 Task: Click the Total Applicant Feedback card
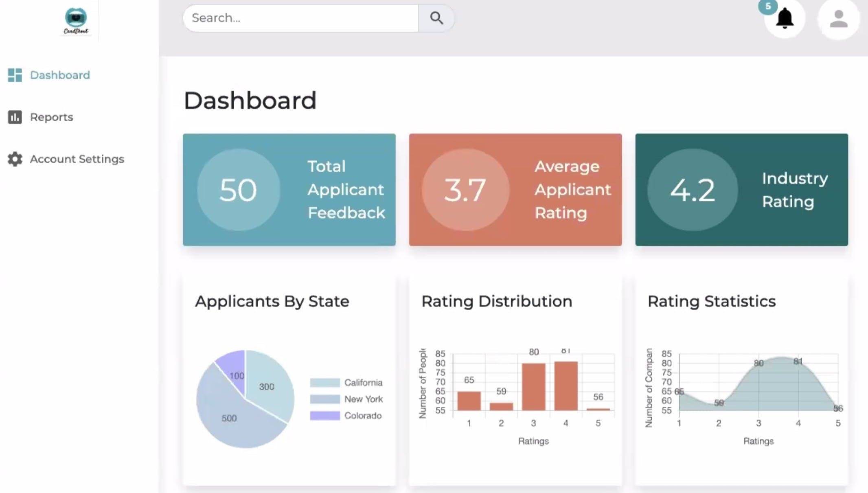point(289,190)
